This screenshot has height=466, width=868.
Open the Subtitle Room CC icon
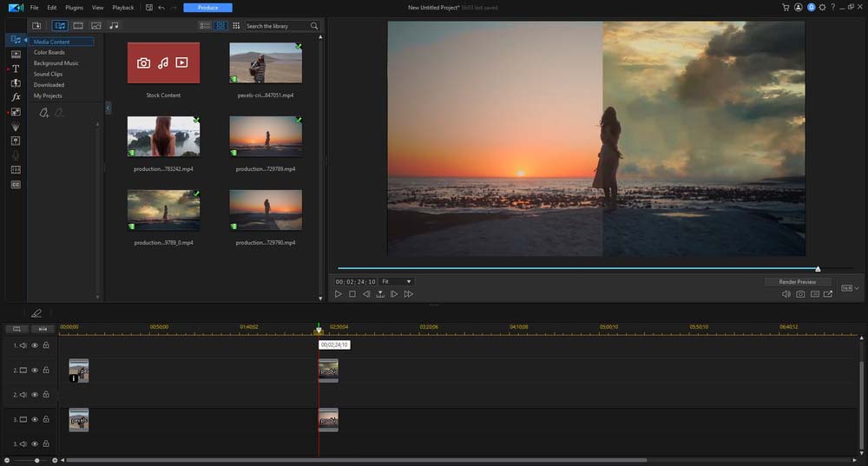(16, 185)
